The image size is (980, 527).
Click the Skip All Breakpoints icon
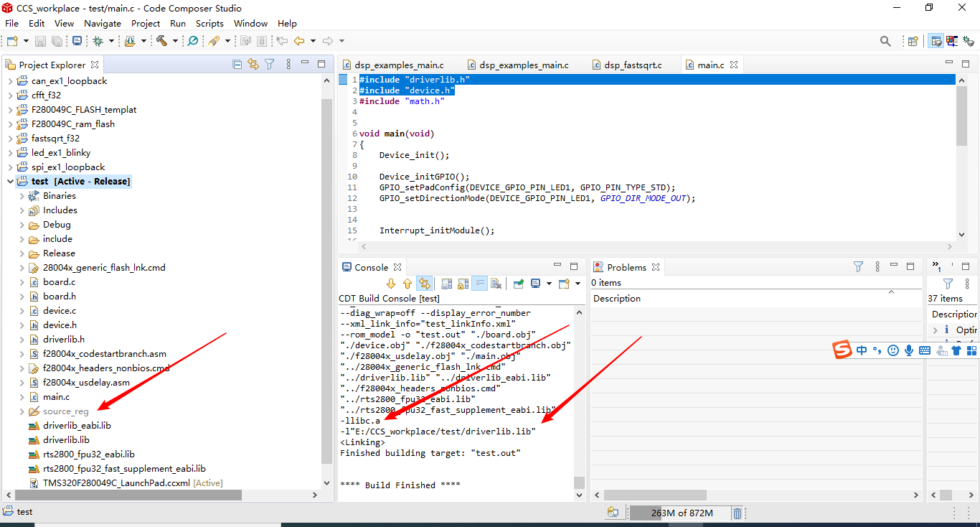tap(193, 41)
